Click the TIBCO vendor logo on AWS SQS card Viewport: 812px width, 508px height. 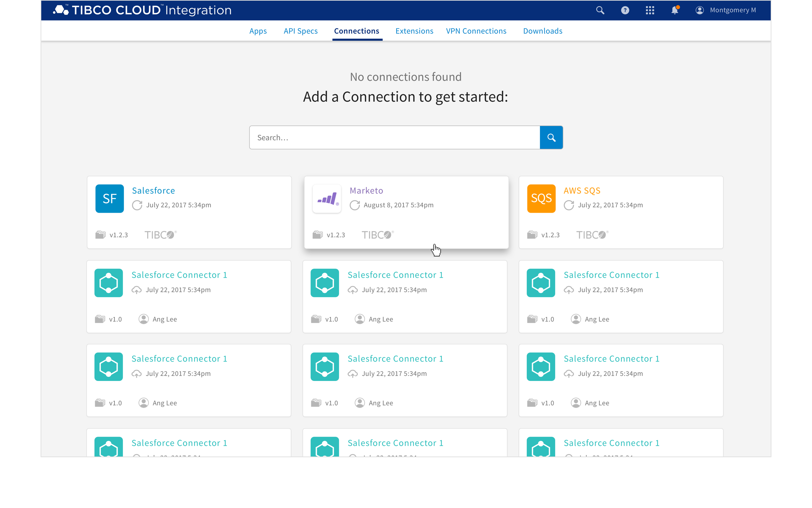click(592, 235)
